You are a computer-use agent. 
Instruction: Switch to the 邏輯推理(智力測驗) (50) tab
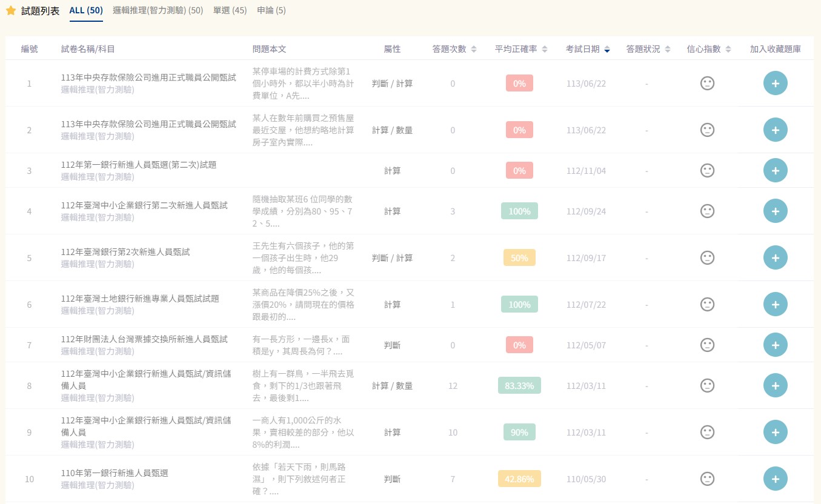(158, 11)
